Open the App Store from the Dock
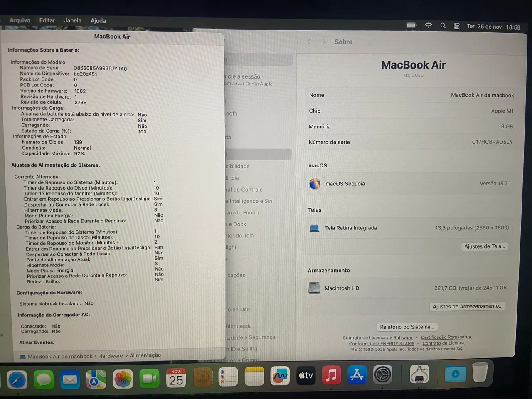Screen dimensions: 532x399 (x=357, y=375)
